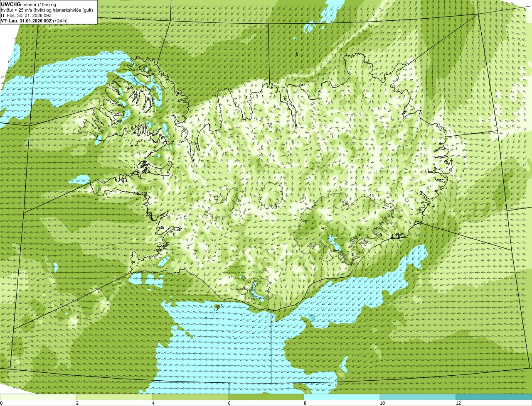The width and height of the screenshot is (532, 406).
Task: Click the '2' label under the color bar
Action: [77, 403]
